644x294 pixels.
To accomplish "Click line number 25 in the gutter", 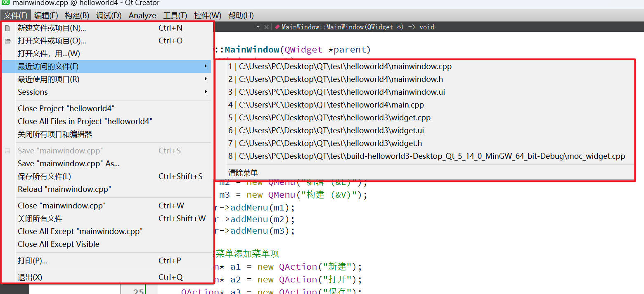I will pyautogui.click(x=139, y=291).
